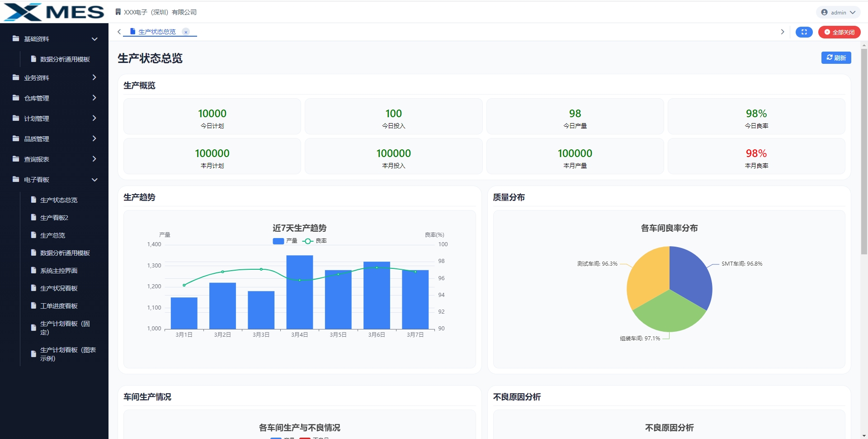Click the green 组装车间 pie slice

click(670, 312)
